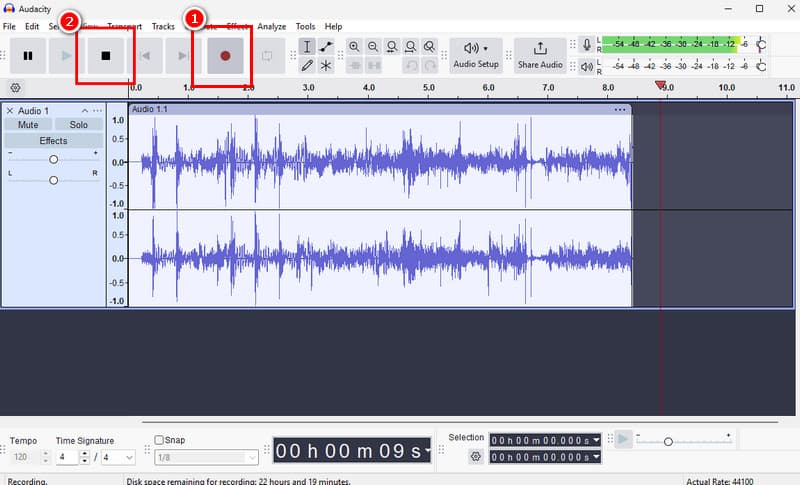Click the Zoom Out magnifier
Viewport: 800px width, 485px height.
coord(373,47)
